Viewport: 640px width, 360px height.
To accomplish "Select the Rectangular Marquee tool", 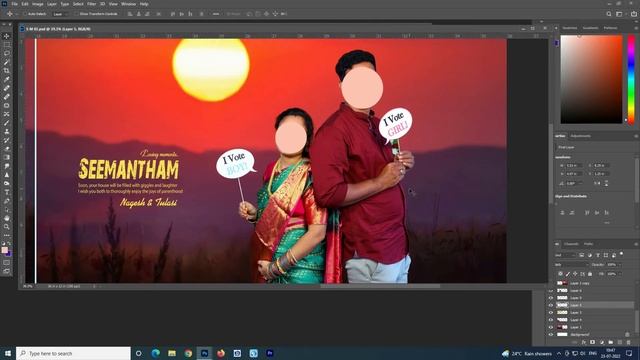I will (x=7, y=44).
